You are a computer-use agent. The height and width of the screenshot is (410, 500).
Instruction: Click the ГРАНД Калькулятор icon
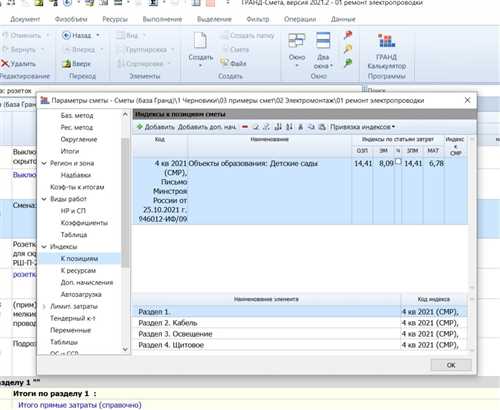coord(387,41)
